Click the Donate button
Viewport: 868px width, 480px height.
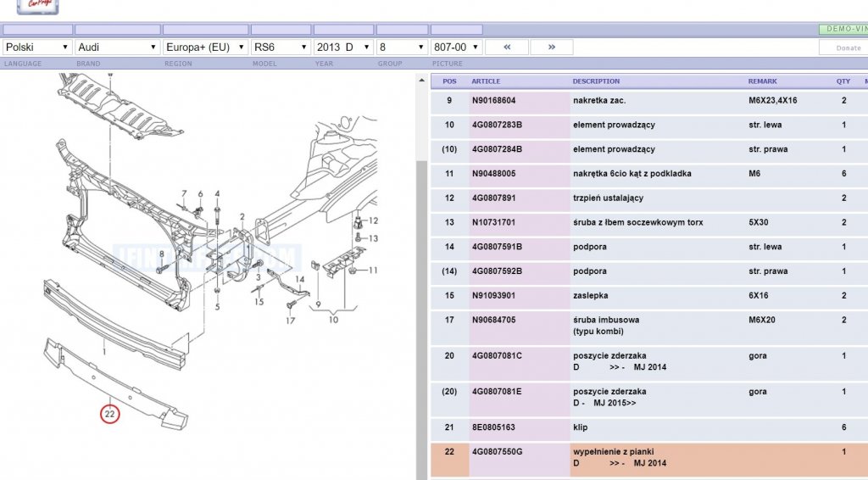click(x=843, y=47)
